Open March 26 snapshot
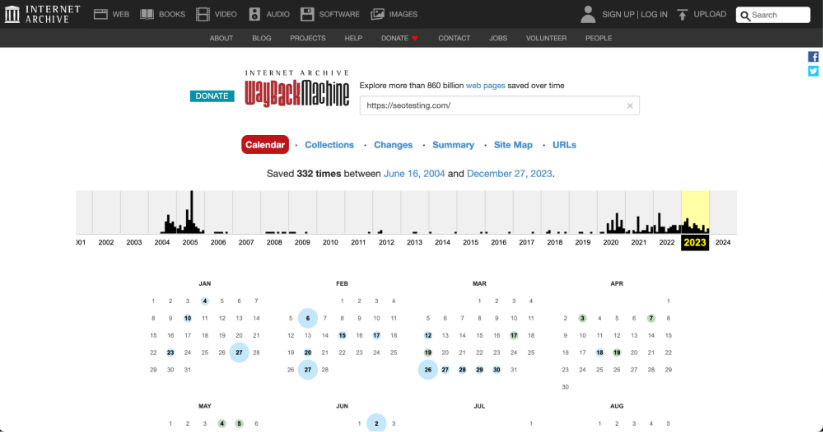Image resolution: width=823 pixels, height=432 pixels. coord(428,370)
